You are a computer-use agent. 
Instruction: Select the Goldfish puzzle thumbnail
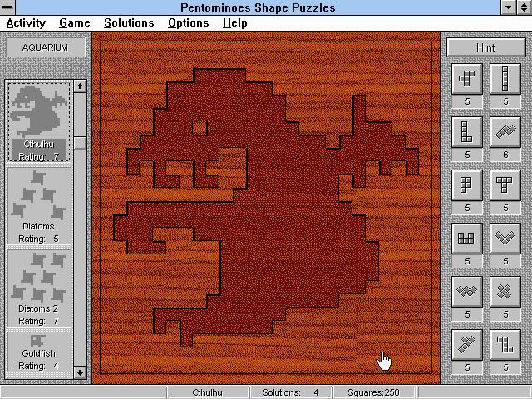coord(39,354)
